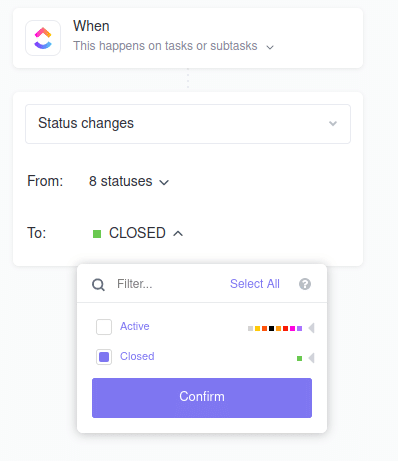Click the green Closed status swatch in list
The width and height of the screenshot is (398, 461).
click(x=299, y=358)
